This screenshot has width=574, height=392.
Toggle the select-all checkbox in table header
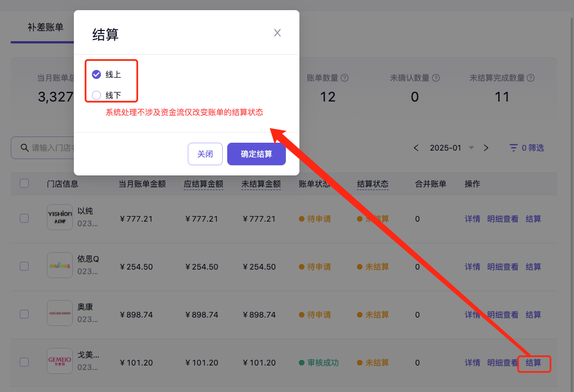[24, 183]
